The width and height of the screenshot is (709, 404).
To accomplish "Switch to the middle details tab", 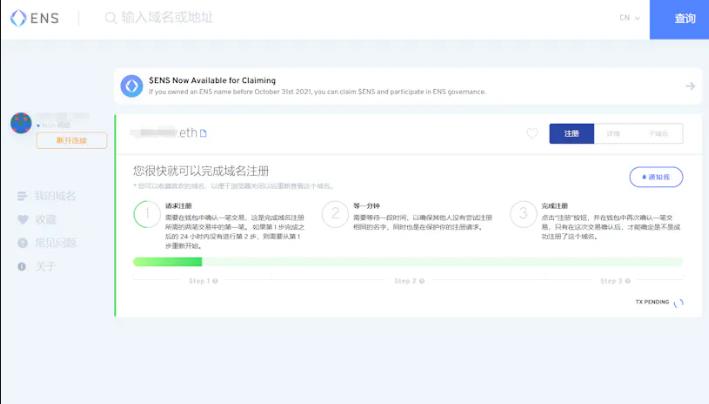I will [x=613, y=133].
